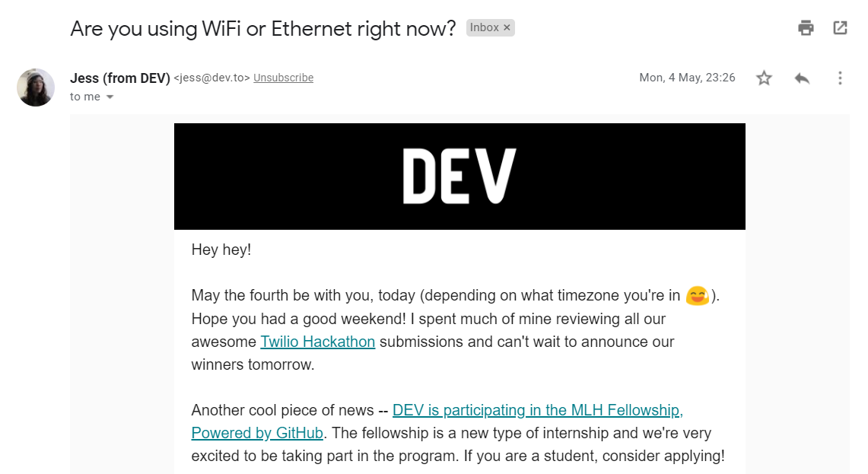Click the jess@dev.to email address
The height and width of the screenshot is (474, 868).
point(212,78)
